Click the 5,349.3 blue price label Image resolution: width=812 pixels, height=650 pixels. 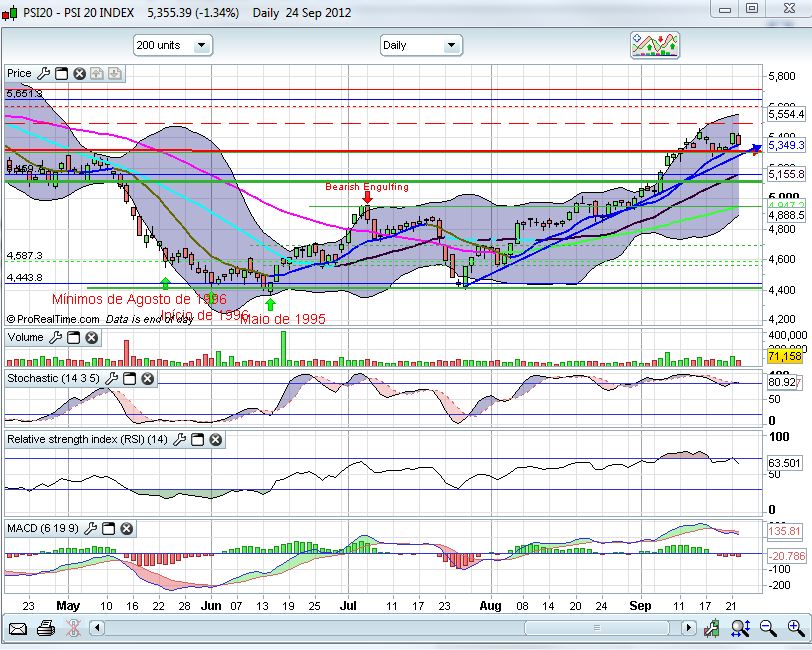[786, 145]
